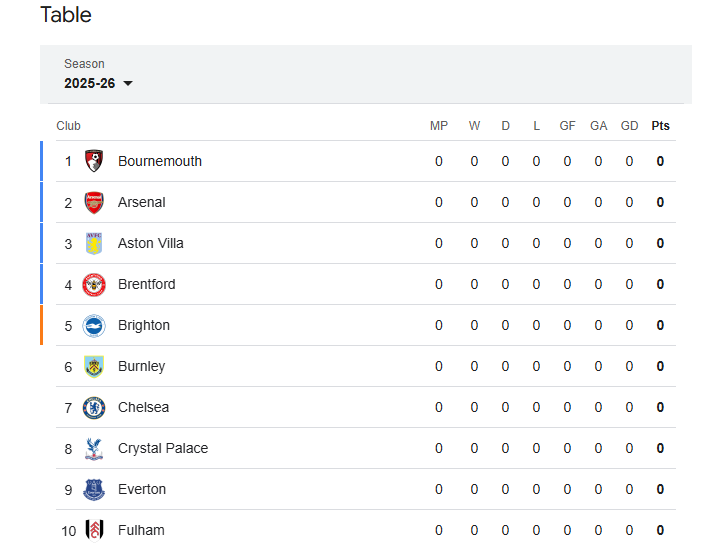
Task: Click the Arsenal club crest
Action: pyautogui.click(x=94, y=202)
